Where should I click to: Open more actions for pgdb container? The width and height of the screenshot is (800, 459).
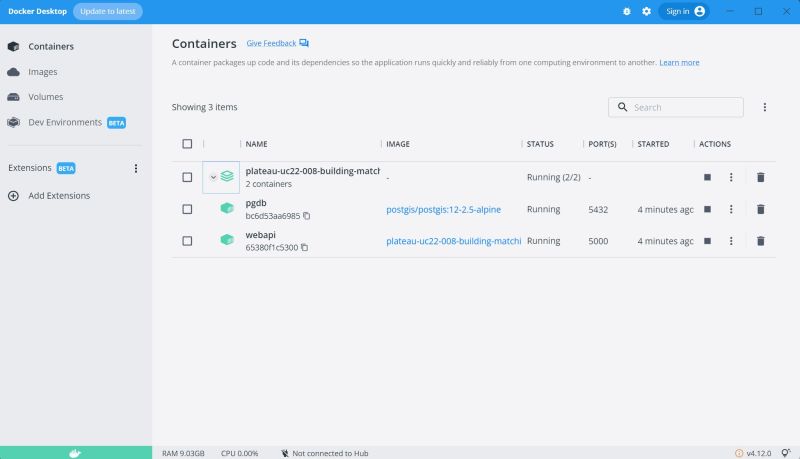[731, 209]
